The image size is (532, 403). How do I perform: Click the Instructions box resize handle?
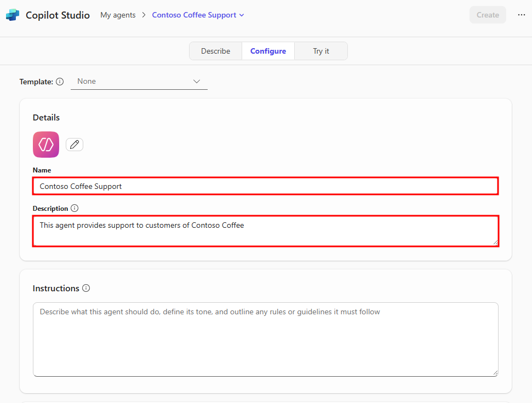coord(495,373)
